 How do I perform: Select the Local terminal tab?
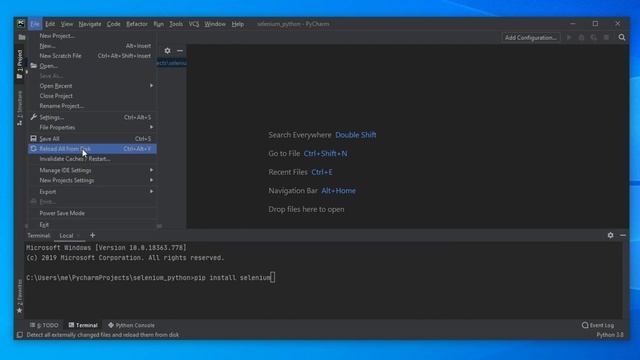pyautogui.click(x=66, y=236)
